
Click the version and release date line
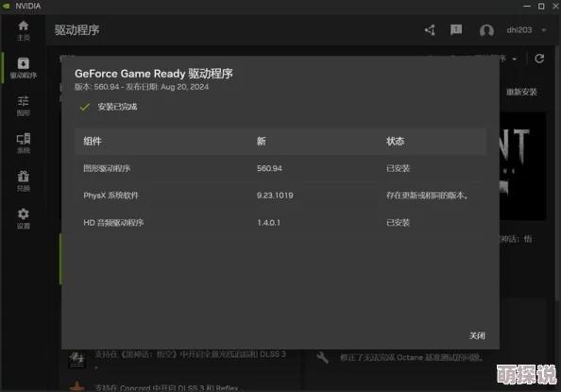coord(142,87)
